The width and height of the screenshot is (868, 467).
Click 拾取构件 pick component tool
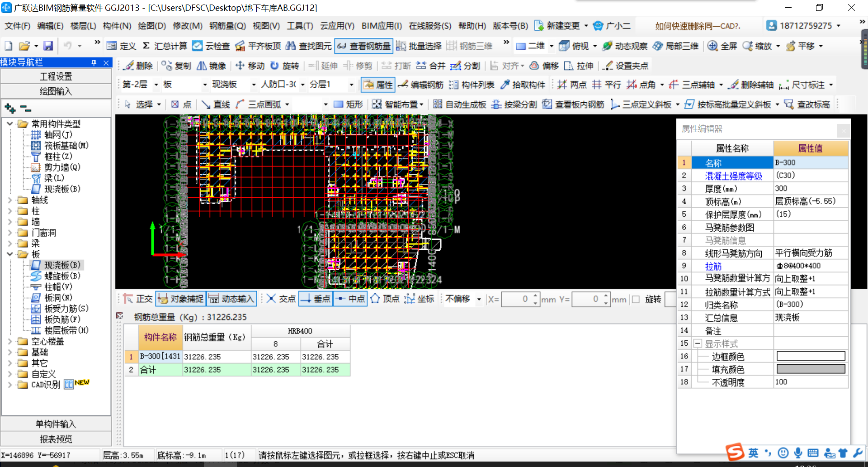(x=523, y=85)
